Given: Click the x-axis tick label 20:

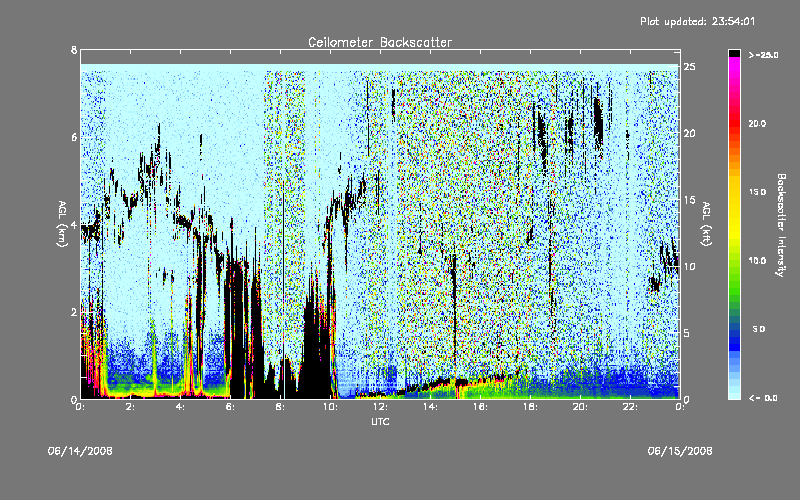Looking at the screenshot, I should point(580,407).
